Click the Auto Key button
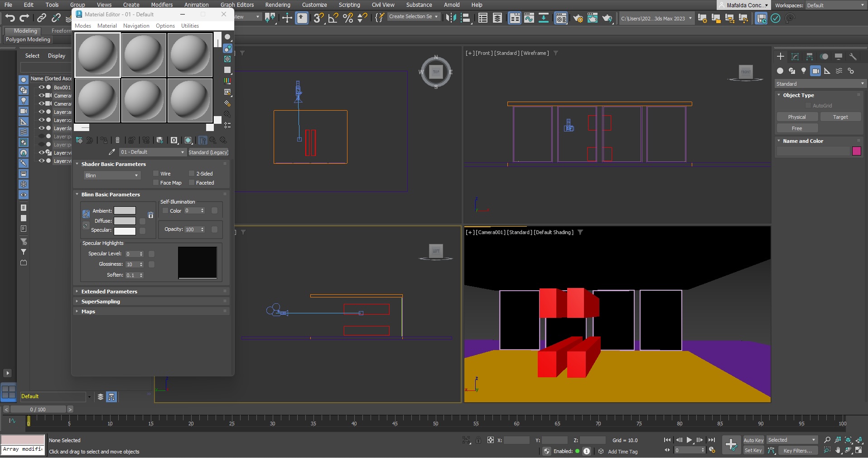868x458 pixels. pyautogui.click(x=753, y=440)
